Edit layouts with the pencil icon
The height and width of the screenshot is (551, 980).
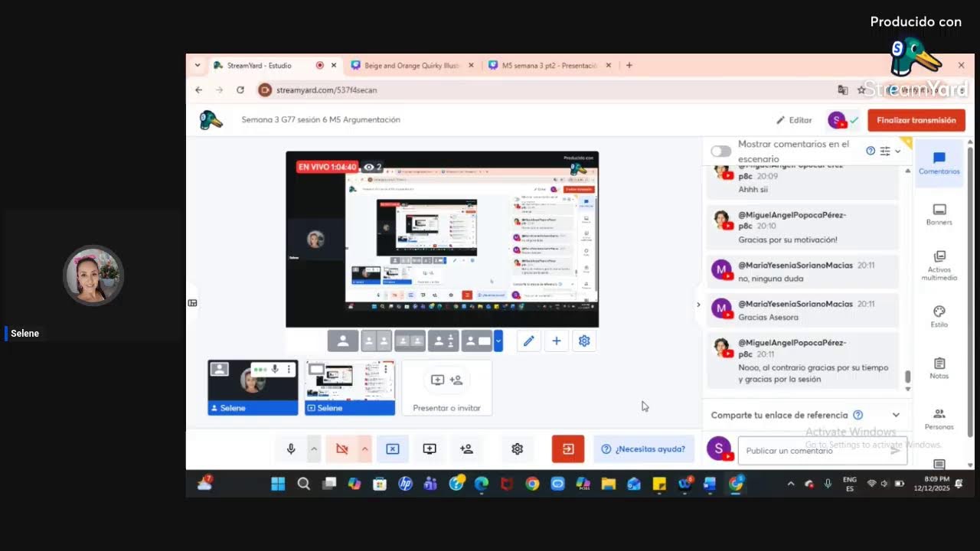coord(528,341)
